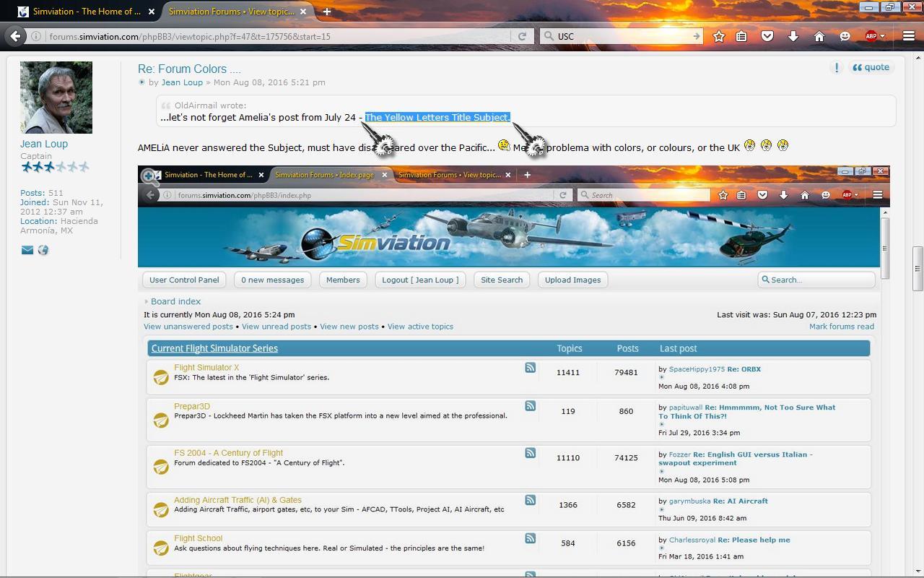Open Jean Loup profile name under avatar

[44, 144]
